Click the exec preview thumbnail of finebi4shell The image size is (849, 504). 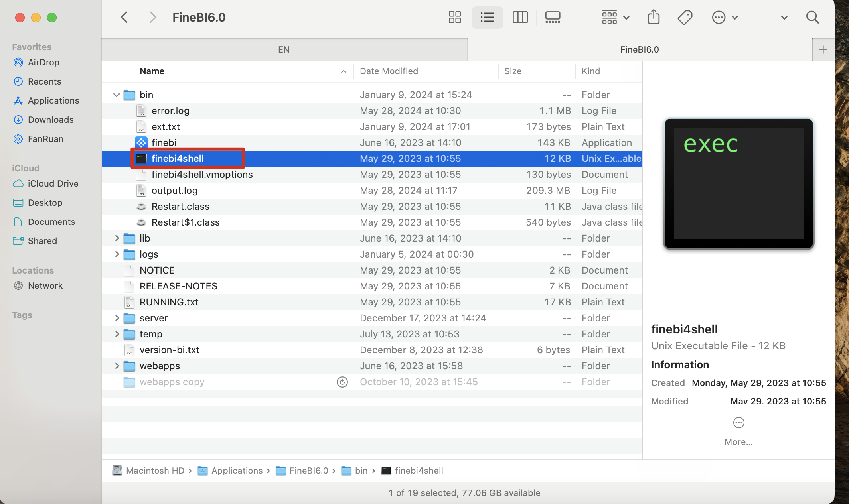pyautogui.click(x=738, y=184)
